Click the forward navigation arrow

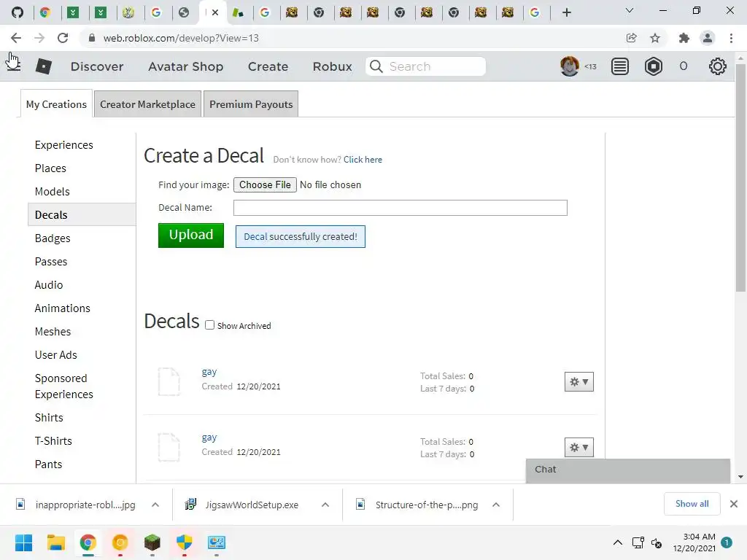(39, 38)
